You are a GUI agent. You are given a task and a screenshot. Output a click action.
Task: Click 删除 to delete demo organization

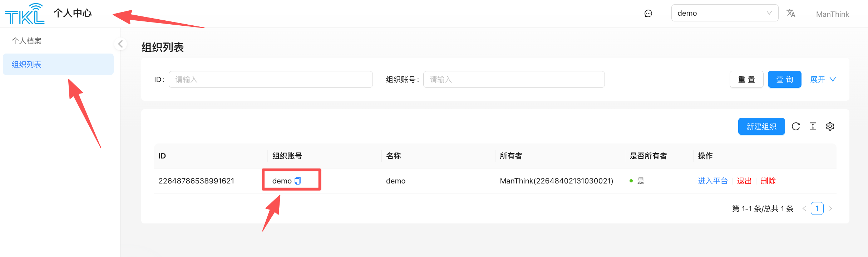click(768, 181)
